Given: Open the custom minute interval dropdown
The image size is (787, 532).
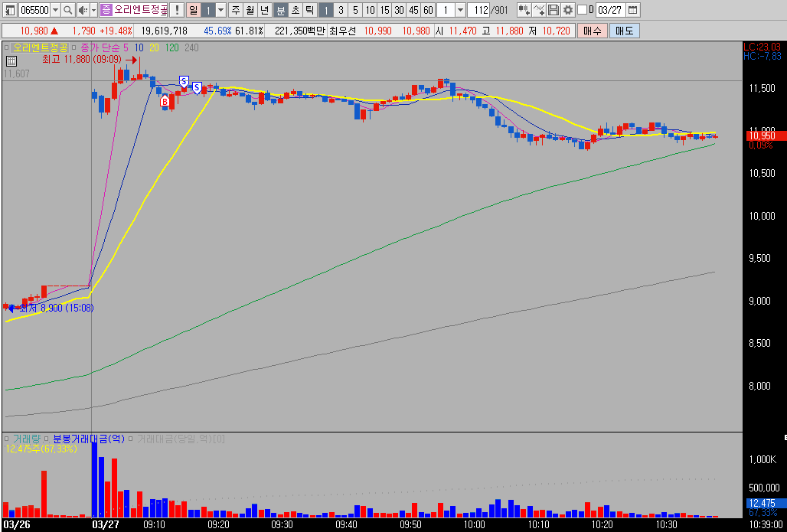Looking at the screenshot, I should point(460,9).
